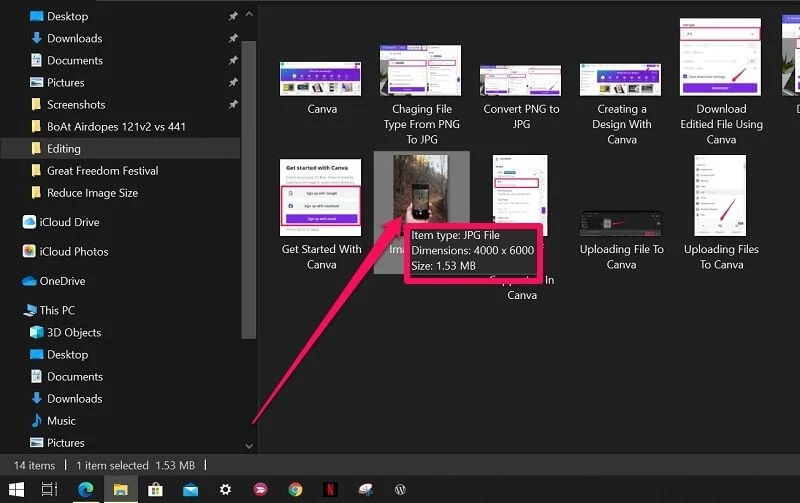Open Netflix from the taskbar
The width and height of the screenshot is (800, 503).
[330, 490]
